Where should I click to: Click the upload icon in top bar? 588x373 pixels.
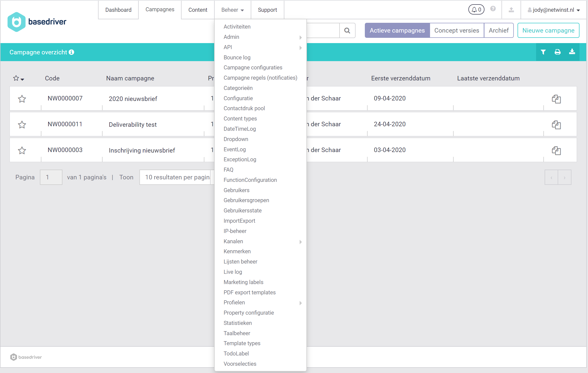coord(511,10)
